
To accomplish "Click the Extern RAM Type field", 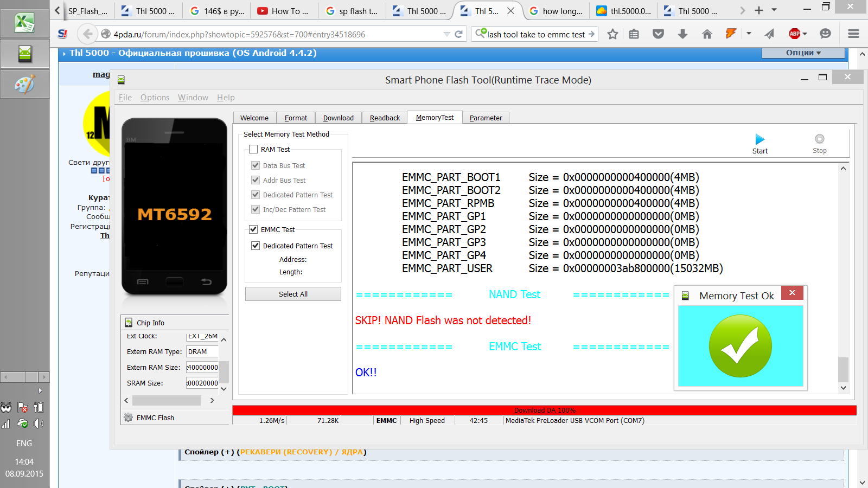I will pos(202,351).
